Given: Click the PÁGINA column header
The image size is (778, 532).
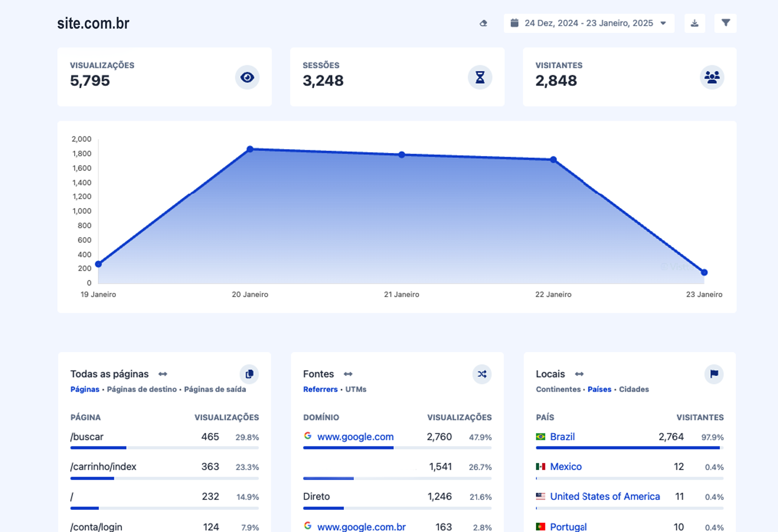Looking at the screenshot, I should [x=85, y=417].
